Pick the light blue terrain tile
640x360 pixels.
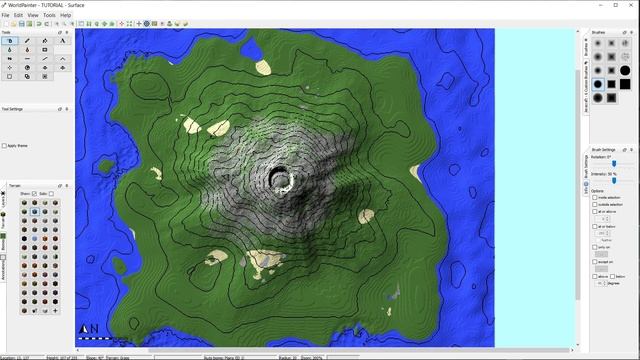pyautogui.click(x=35, y=239)
